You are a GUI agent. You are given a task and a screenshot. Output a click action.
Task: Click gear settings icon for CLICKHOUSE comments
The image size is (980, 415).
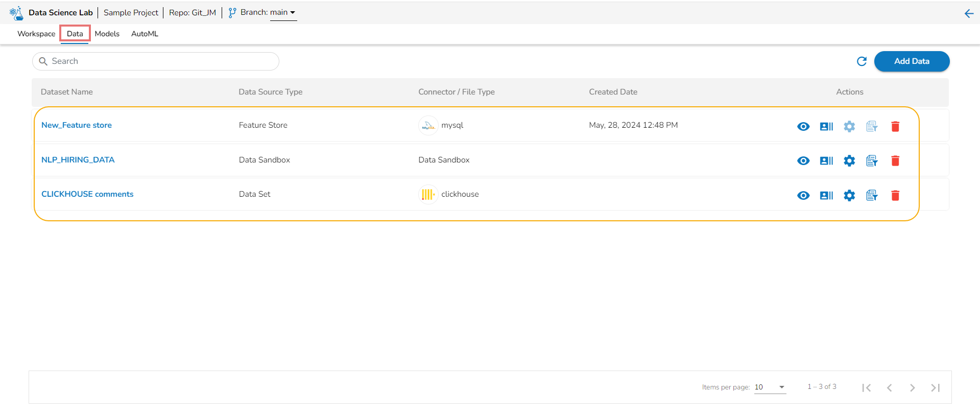(x=849, y=195)
